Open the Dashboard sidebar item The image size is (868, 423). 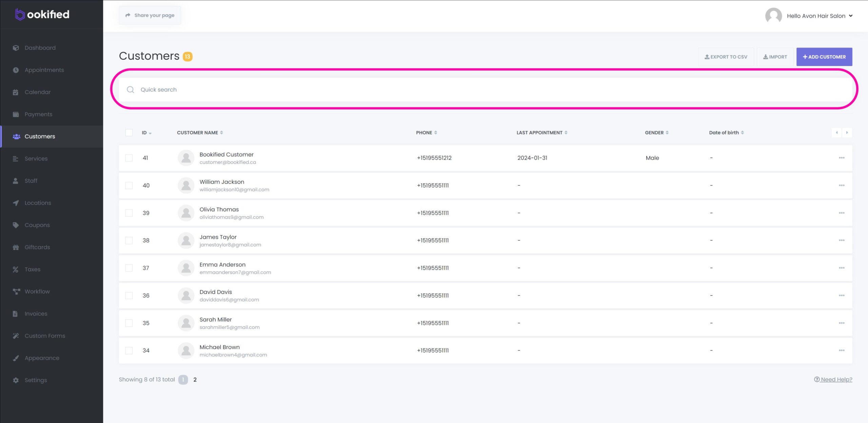[x=40, y=48]
